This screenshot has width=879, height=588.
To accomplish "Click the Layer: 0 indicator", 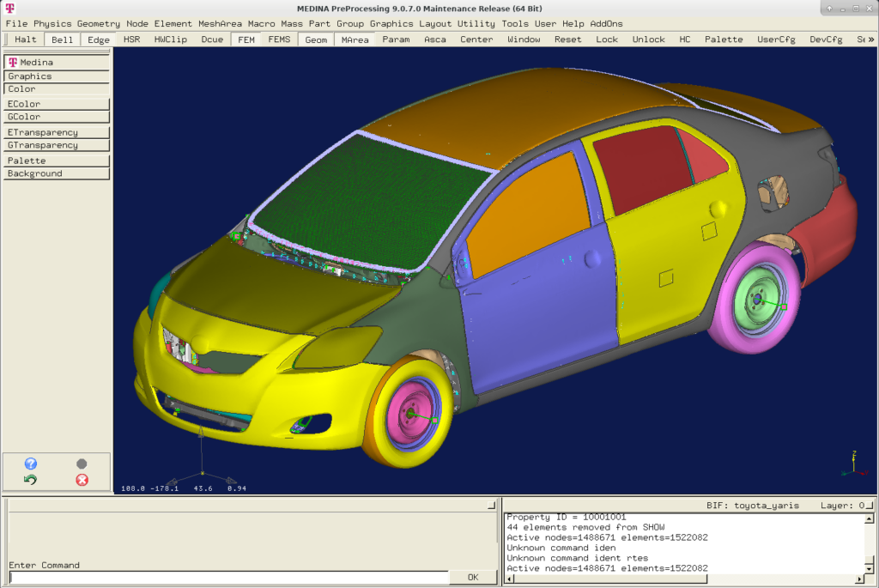I will coord(843,505).
